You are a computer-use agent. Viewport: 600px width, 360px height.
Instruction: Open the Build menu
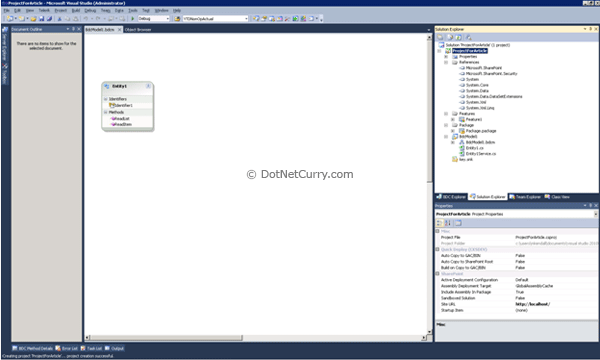(76, 10)
